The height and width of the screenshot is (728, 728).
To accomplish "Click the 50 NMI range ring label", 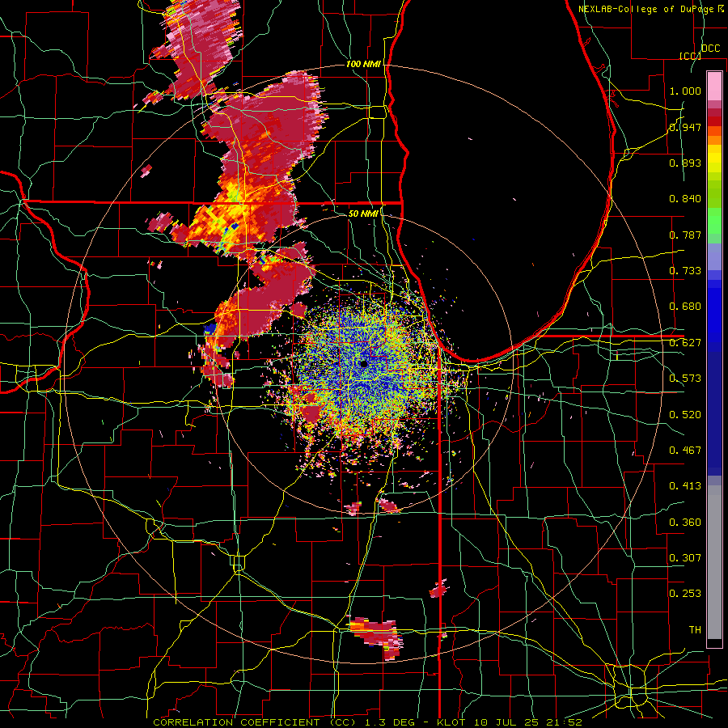I will (363, 214).
